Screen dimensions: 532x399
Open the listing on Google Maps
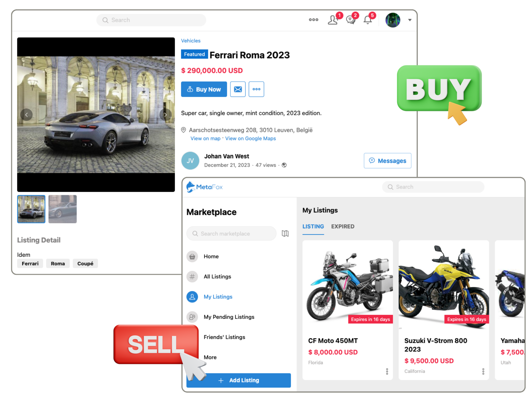tap(250, 138)
